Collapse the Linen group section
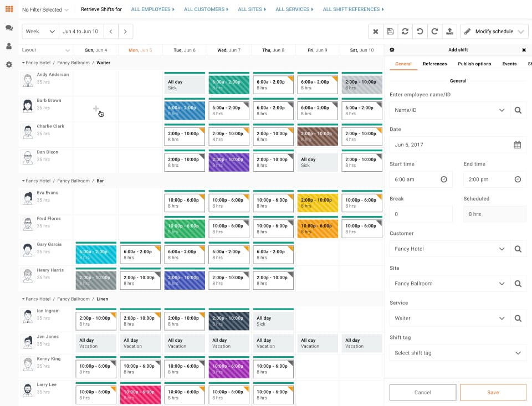Image resolution: width=532 pixels, height=406 pixels. coord(23,299)
